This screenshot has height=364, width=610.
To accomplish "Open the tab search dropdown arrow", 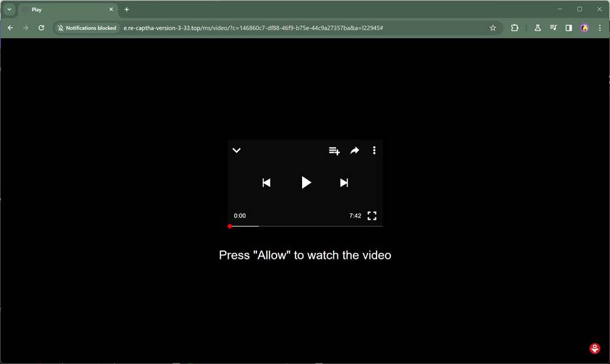I will tap(9, 9).
